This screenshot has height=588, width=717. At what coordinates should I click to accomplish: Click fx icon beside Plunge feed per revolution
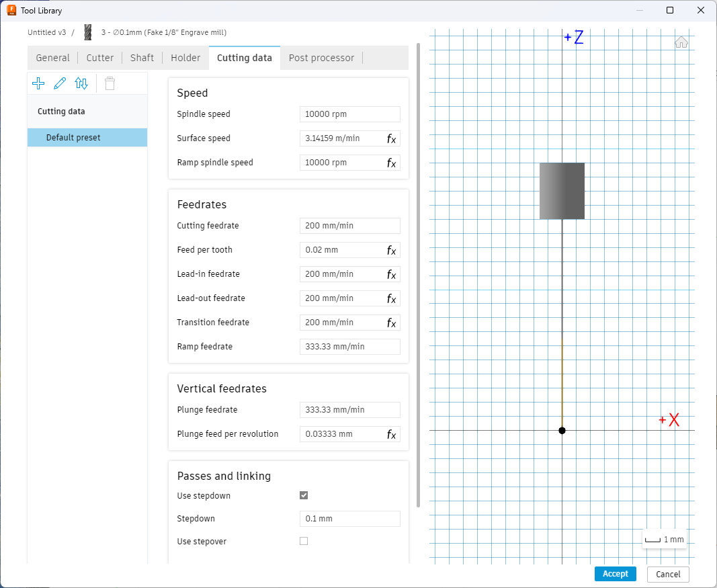[x=391, y=434]
